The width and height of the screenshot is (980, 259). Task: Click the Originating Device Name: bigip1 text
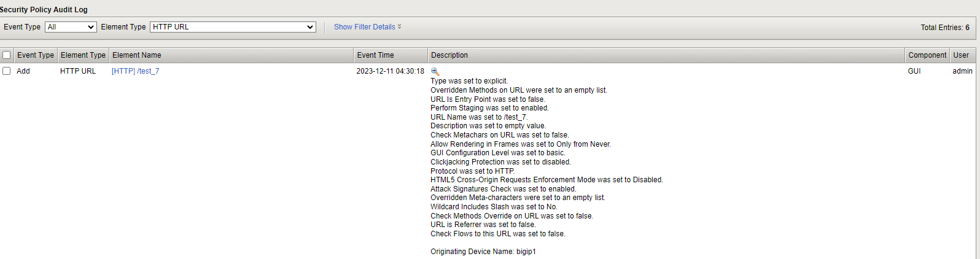tap(483, 252)
